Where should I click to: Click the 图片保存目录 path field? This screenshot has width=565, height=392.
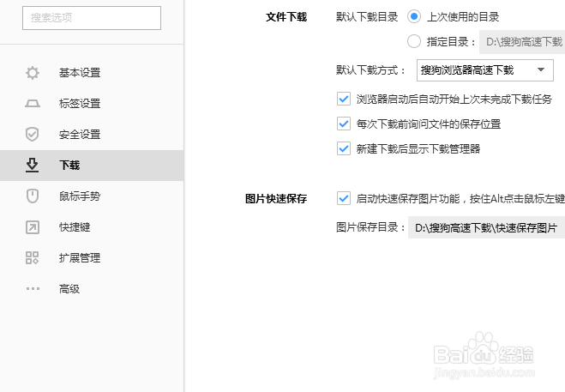(x=486, y=227)
